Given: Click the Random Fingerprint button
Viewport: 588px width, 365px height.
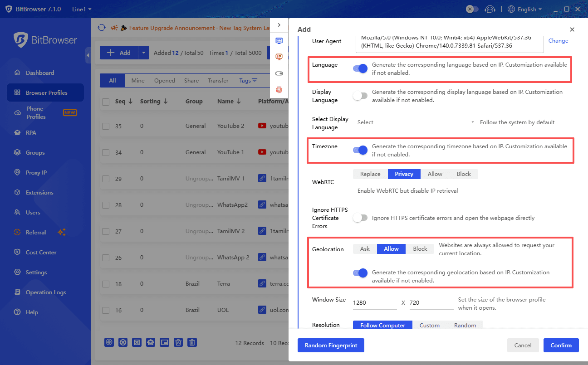Looking at the screenshot, I should tap(331, 346).
